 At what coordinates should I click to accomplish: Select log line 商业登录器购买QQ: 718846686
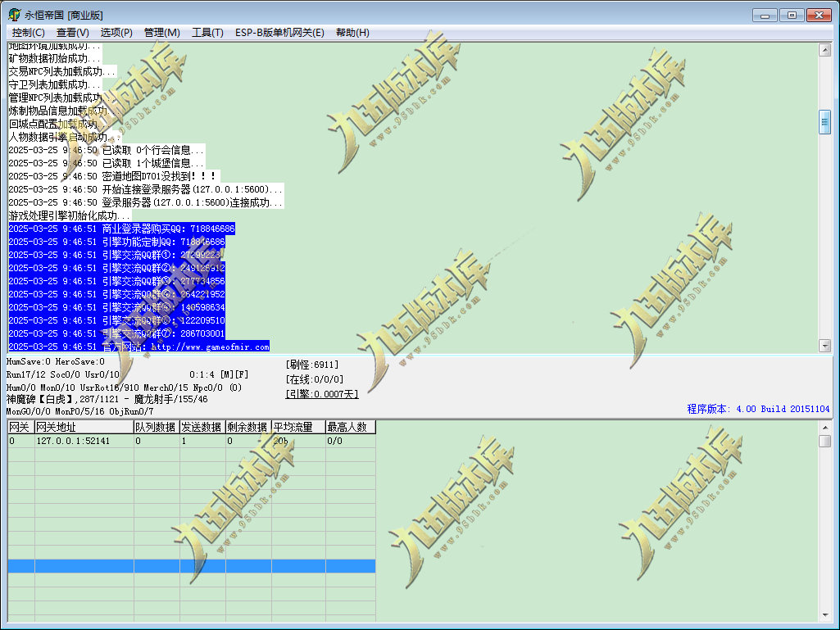point(121,229)
